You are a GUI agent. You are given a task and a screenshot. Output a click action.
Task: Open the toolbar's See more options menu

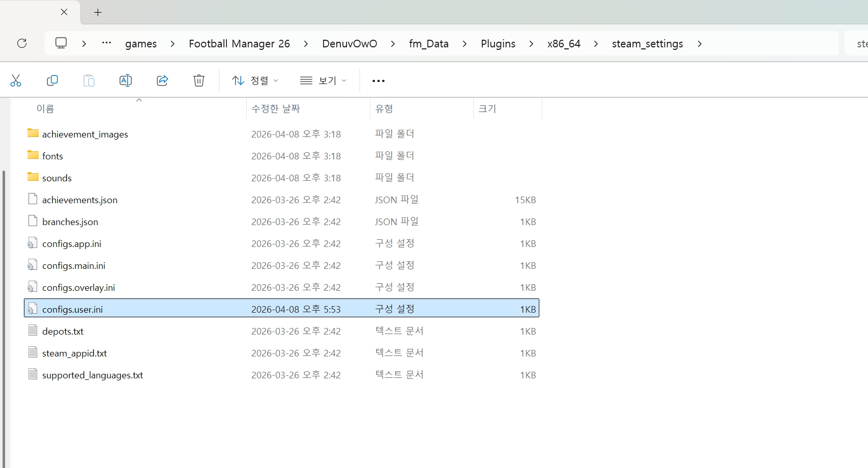[x=378, y=80]
